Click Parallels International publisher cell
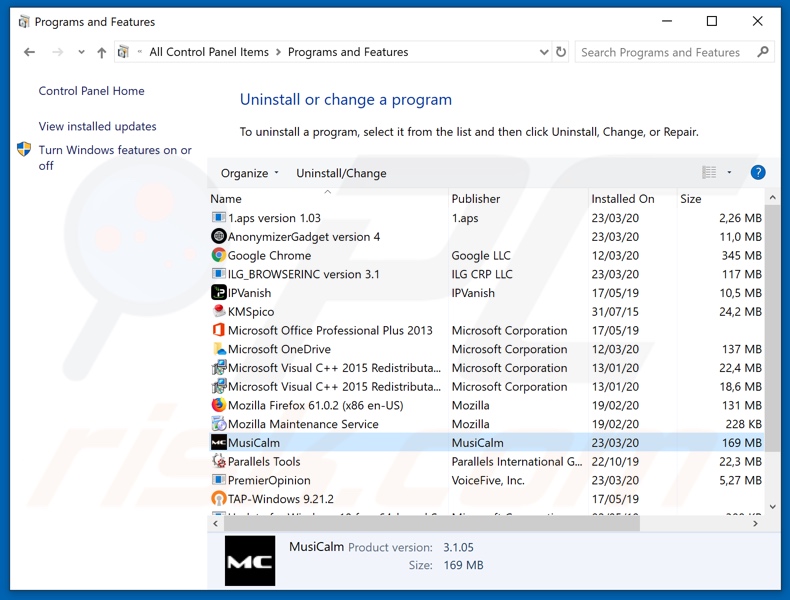The height and width of the screenshot is (600, 790). pos(516,461)
